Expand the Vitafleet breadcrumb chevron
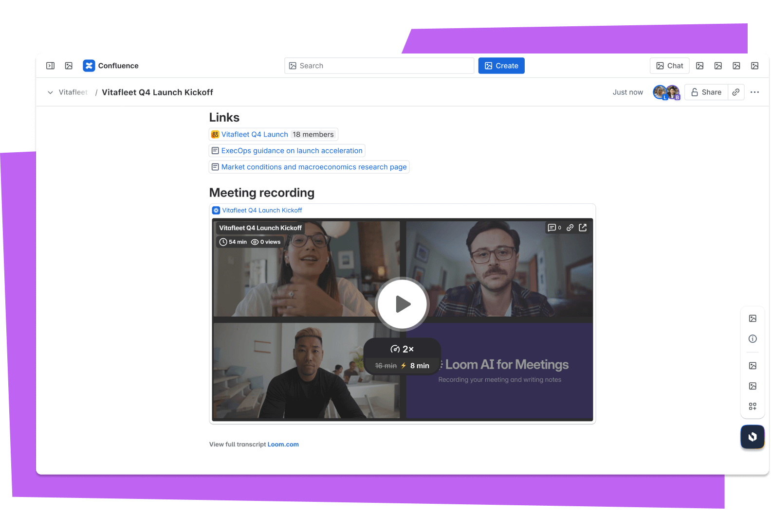 click(50, 92)
